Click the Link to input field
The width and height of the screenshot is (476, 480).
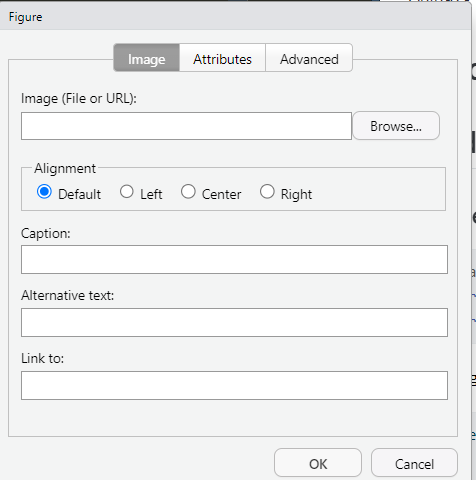coord(234,385)
